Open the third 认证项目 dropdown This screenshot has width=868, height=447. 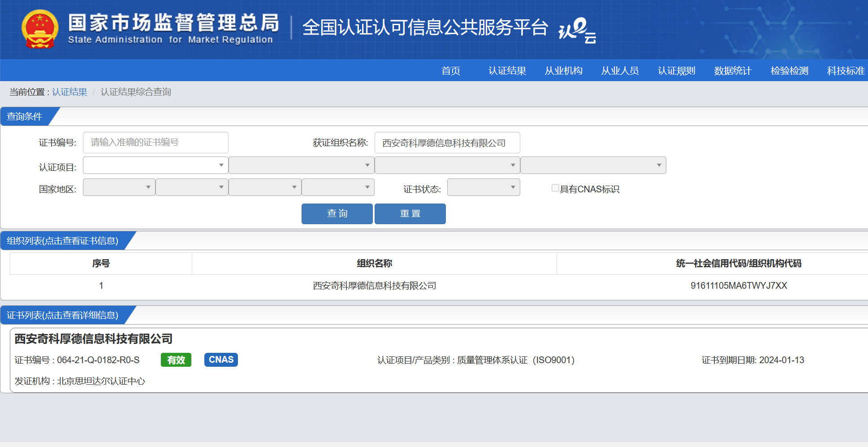coord(447,165)
